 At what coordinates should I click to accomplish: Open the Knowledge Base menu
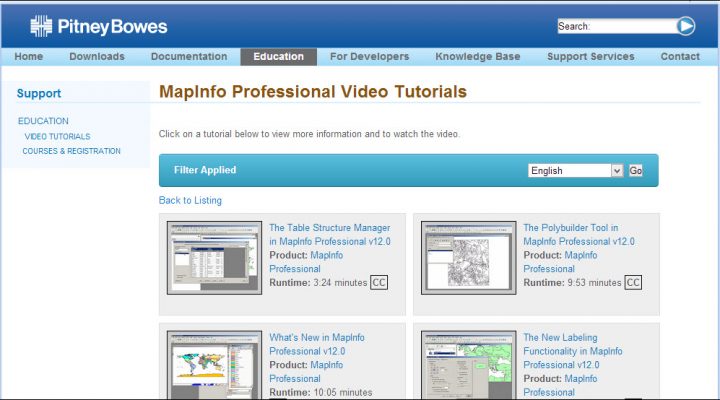478,56
